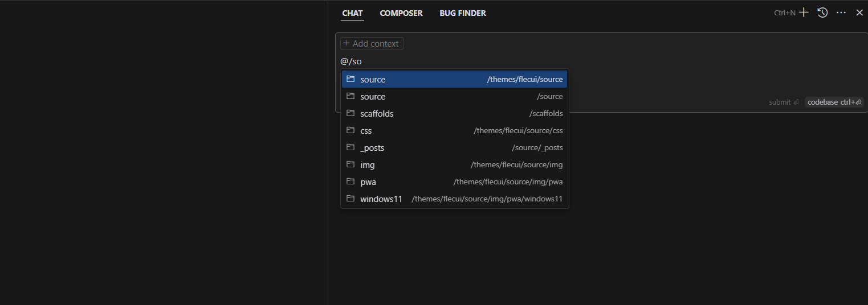Switch to the Bug Finder tab

[x=462, y=13]
